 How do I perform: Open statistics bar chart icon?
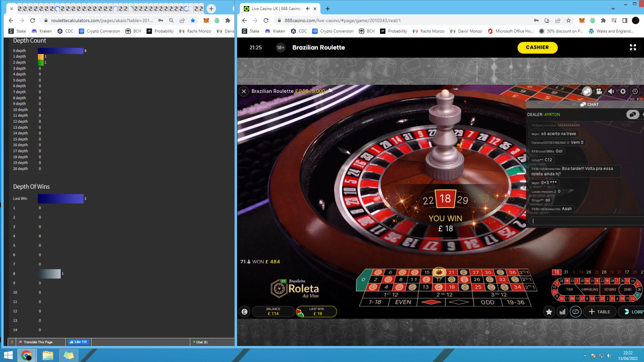[562, 312]
